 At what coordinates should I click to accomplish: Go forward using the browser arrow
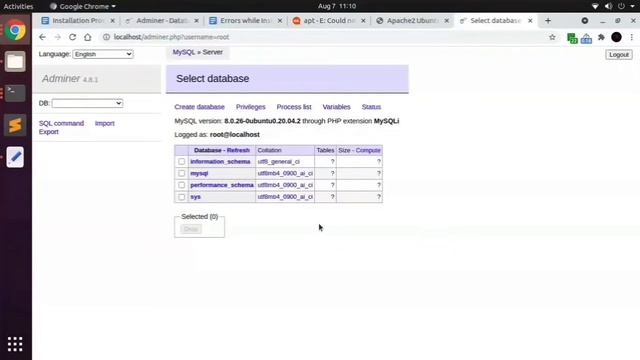coord(57,37)
